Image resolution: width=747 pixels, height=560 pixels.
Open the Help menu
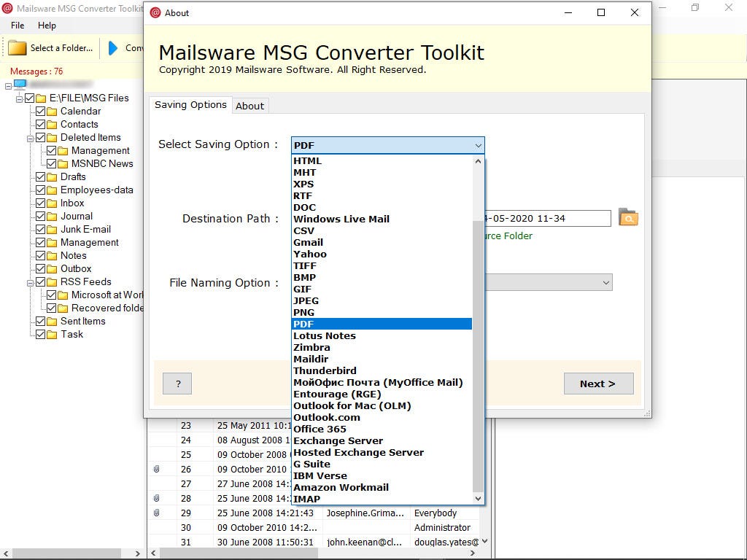coord(47,25)
